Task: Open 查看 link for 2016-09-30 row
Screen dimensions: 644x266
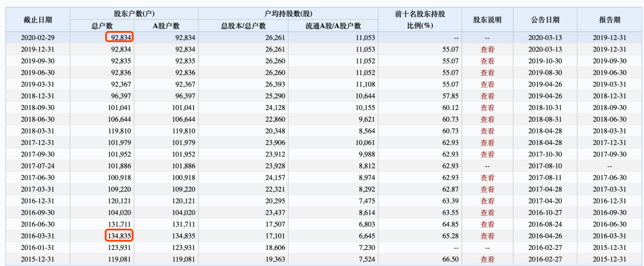Action: 487,213
